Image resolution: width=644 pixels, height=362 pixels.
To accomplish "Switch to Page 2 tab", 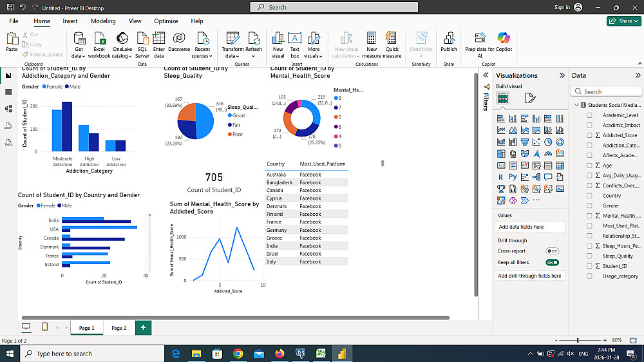I will (x=118, y=328).
